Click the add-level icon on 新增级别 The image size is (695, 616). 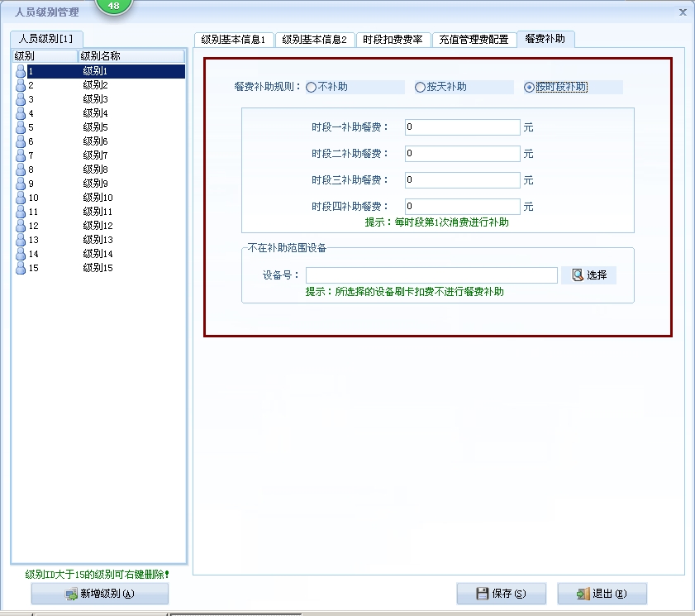pyautogui.click(x=71, y=594)
